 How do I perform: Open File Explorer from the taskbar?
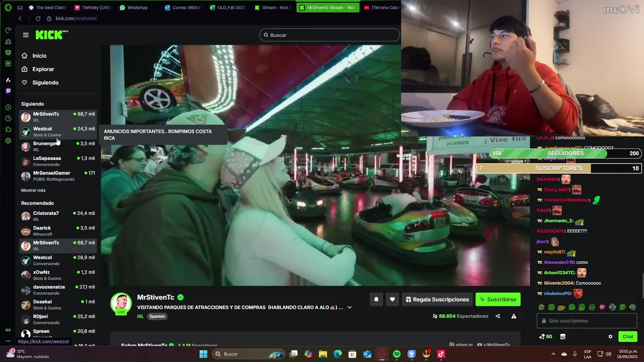coord(323,354)
